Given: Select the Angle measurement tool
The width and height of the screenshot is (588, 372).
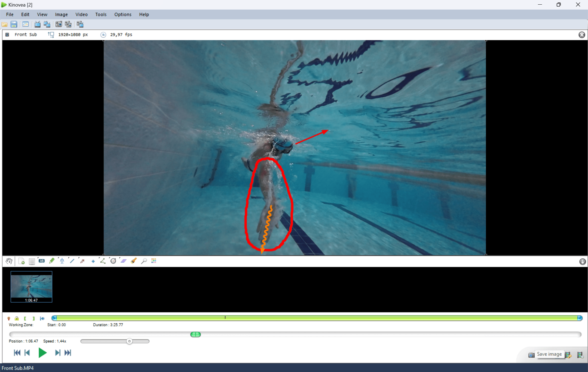Looking at the screenshot, I should coord(102,261).
